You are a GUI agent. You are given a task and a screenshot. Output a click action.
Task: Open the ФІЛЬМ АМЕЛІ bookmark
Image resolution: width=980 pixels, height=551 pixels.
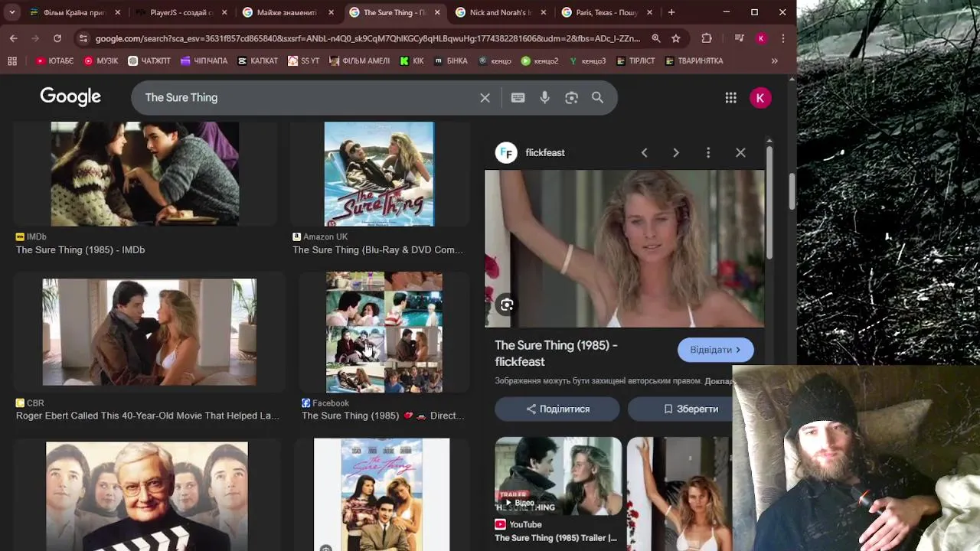pos(360,60)
